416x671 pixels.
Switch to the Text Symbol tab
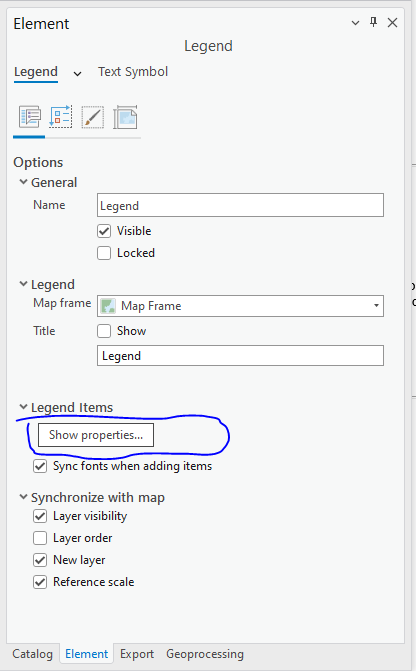pyautogui.click(x=133, y=71)
